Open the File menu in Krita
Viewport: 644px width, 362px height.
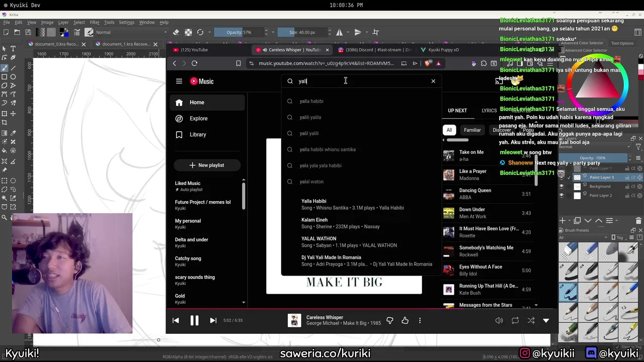pos(7,22)
